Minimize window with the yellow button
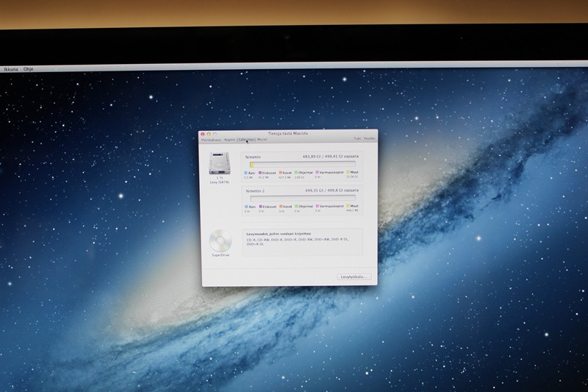Image resolution: width=588 pixels, height=392 pixels. pos(209,135)
